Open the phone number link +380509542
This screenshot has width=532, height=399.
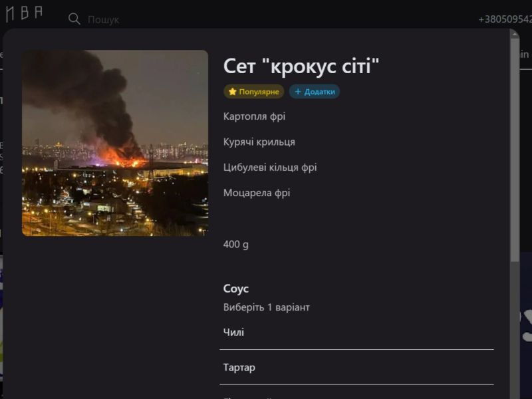click(x=505, y=19)
